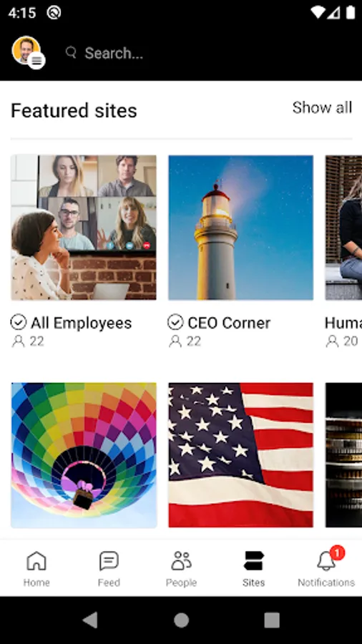Image resolution: width=362 pixels, height=644 pixels.
Task: Open the American flag site thumbnail
Action: (x=240, y=455)
